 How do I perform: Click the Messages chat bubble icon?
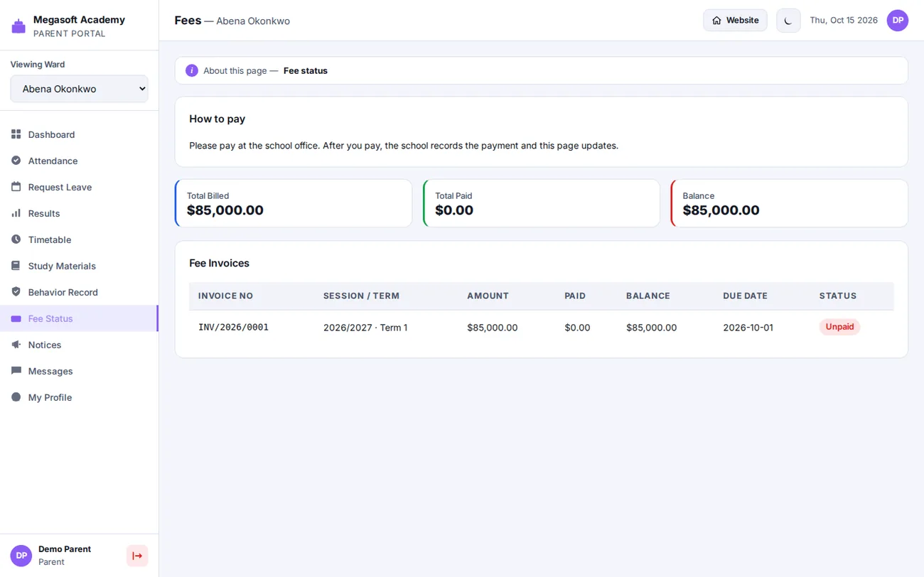pyautogui.click(x=16, y=371)
